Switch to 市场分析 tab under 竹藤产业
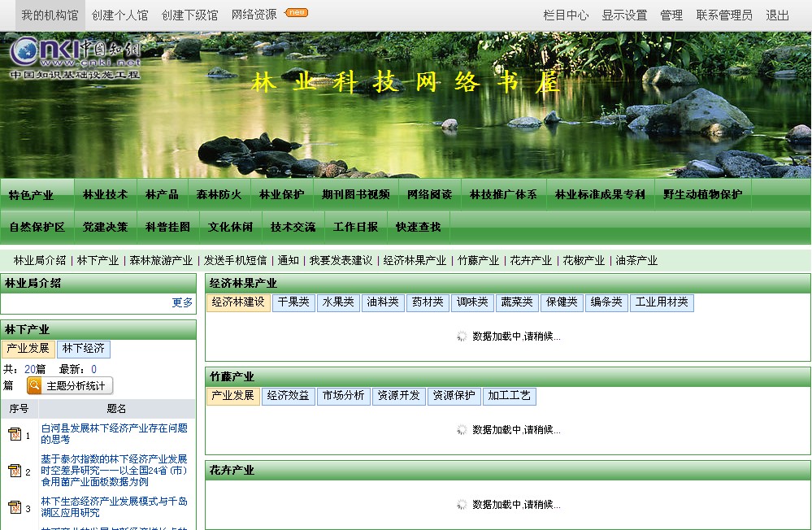Screen dimensions: 812x530 pyautogui.click(x=343, y=396)
